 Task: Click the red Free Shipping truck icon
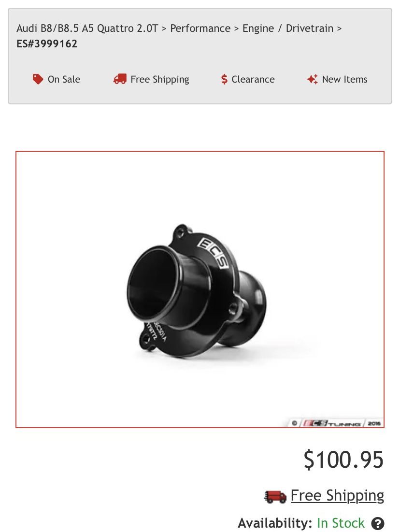click(120, 79)
